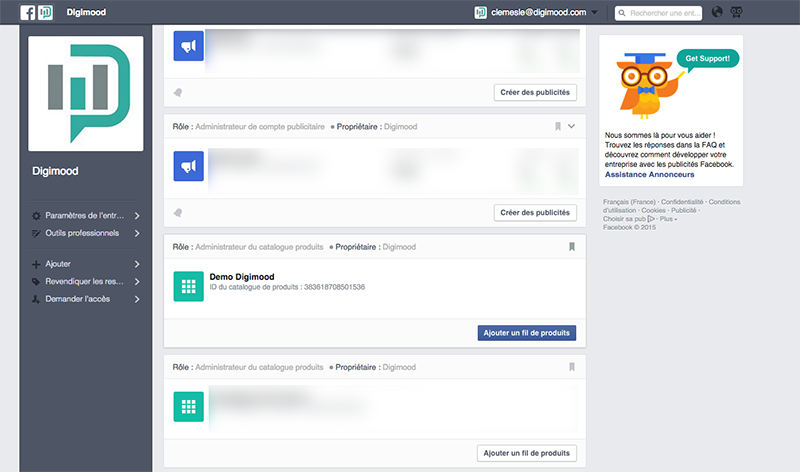Toggle bookmark on the Demo Digimood catalogue card
The width and height of the screenshot is (800, 472).
click(572, 247)
